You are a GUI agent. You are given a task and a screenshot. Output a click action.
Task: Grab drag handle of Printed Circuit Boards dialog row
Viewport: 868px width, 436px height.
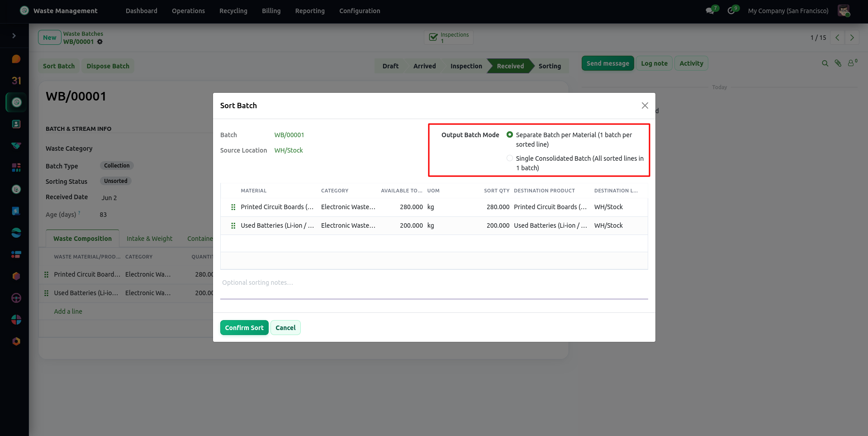(233, 207)
